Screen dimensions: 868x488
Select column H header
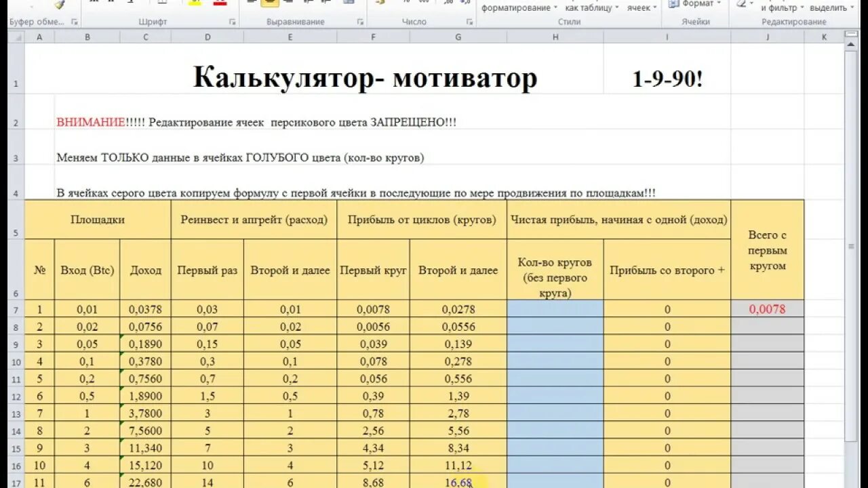coord(555,37)
